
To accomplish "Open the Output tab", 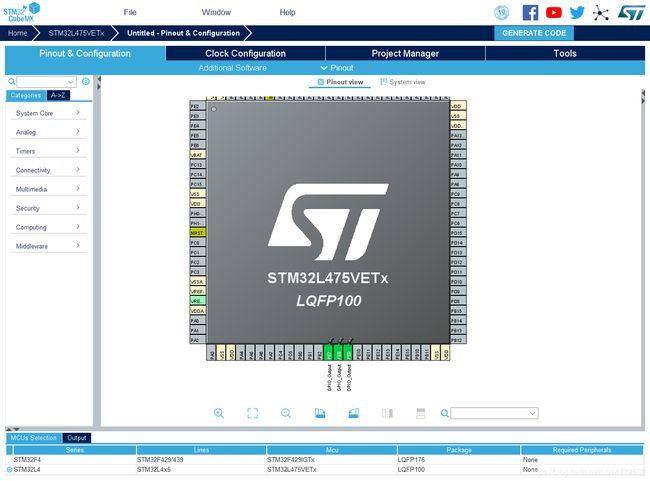I will click(x=77, y=438).
